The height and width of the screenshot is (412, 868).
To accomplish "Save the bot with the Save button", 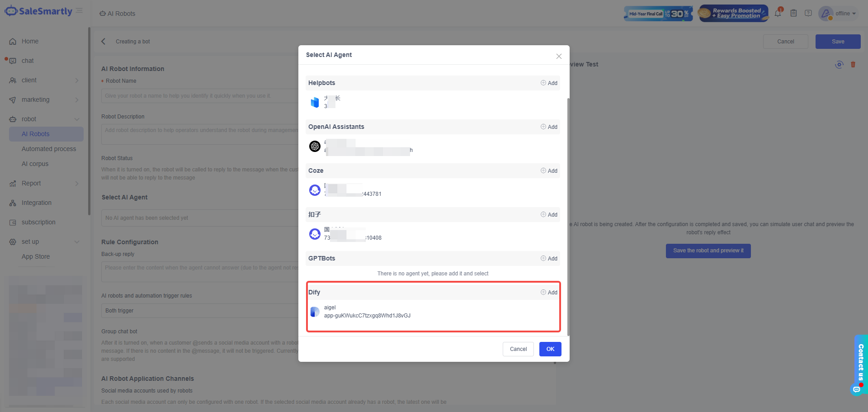I will click(x=838, y=42).
